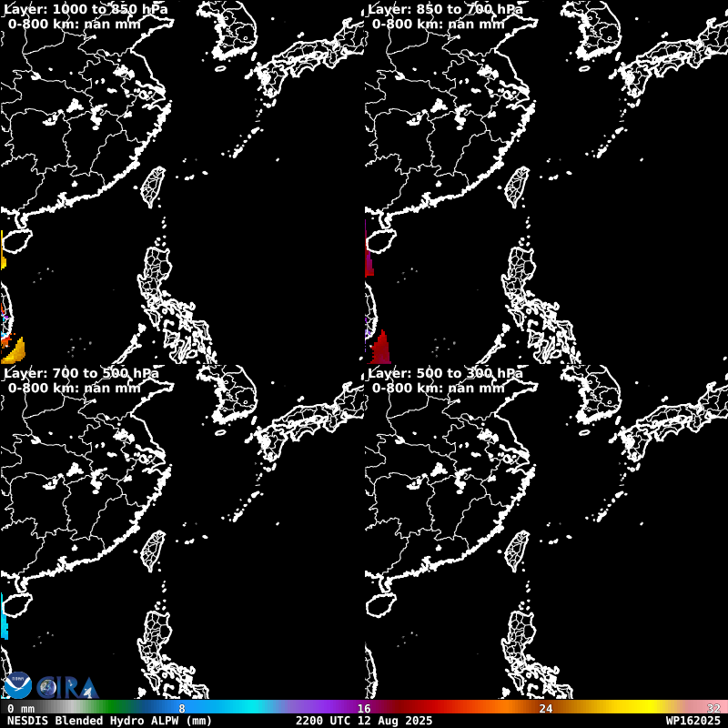Click the '24' tick on the colorbar
728x728 pixels.
coord(546,709)
